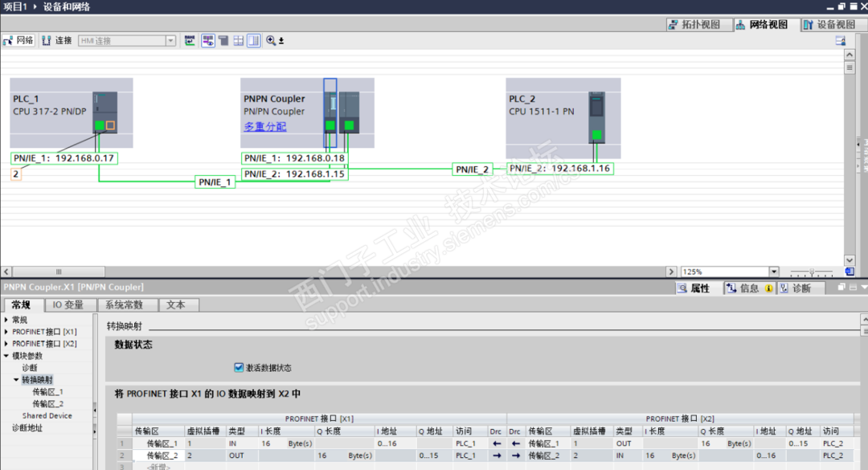This screenshot has width=868, height=470.
Task: Click the 连接 connections toolbar button
Action: (57, 40)
